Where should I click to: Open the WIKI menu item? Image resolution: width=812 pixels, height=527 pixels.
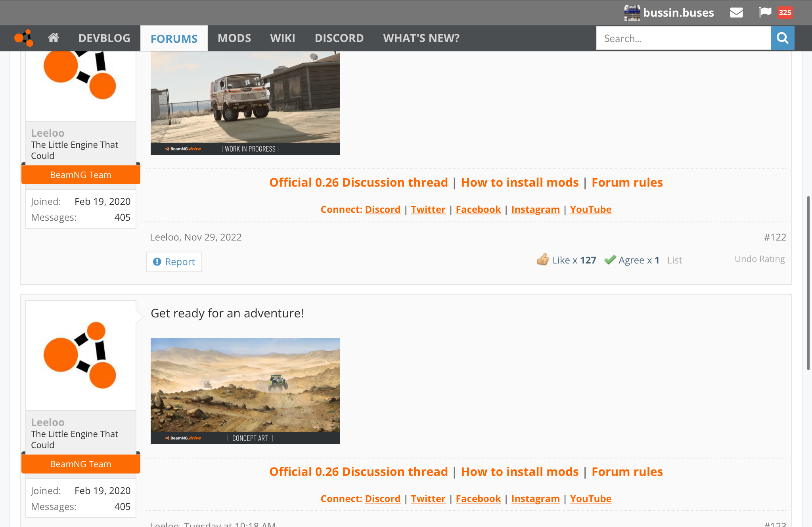pyautogui.click(x=283, y=38)
